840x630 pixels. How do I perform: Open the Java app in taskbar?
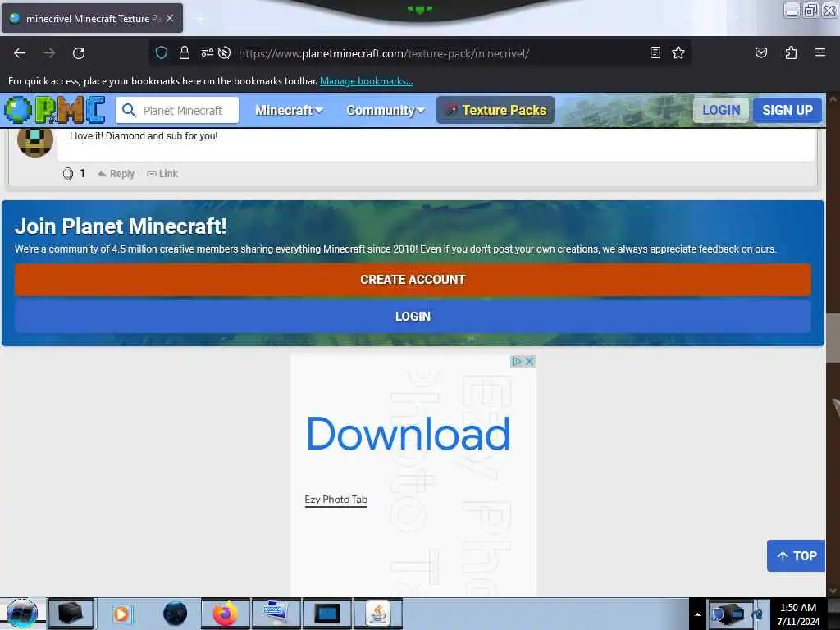coord(378,614)
